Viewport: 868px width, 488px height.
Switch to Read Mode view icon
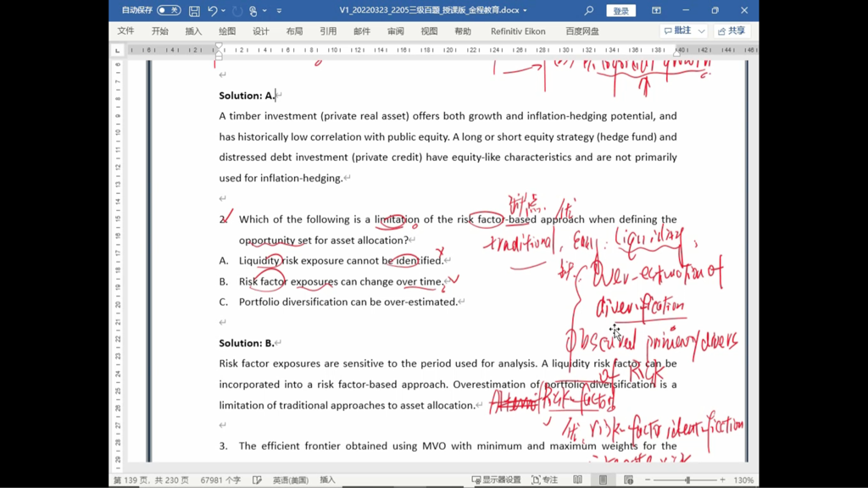tap(577, 480)
